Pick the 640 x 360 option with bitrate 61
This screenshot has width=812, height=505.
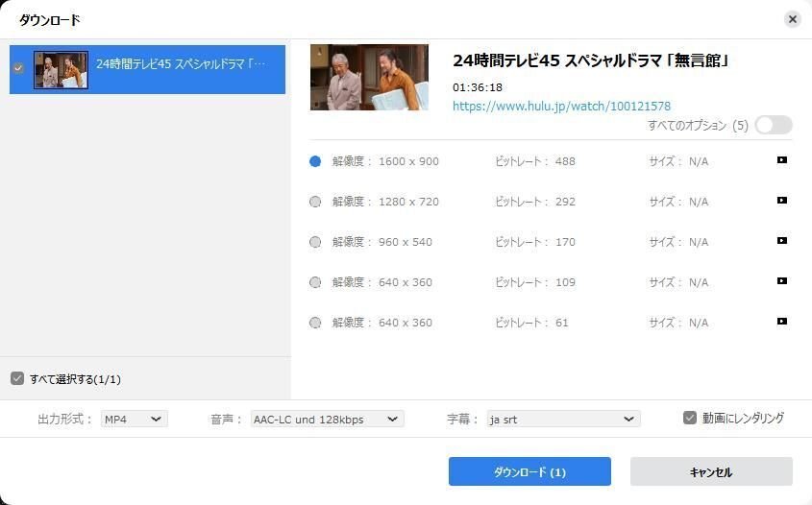315,323
